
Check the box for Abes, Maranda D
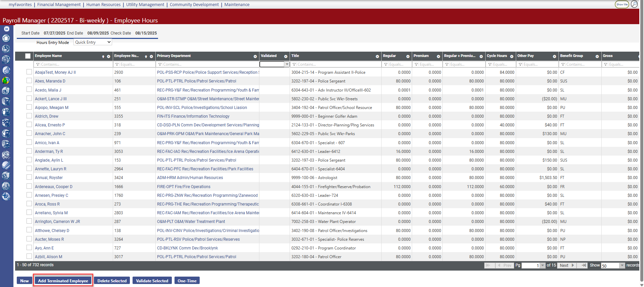(x=29, y=80)
